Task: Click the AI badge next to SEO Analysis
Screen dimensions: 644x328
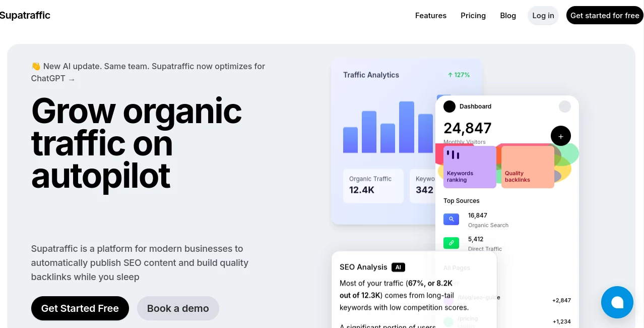Action: coord(398,267)
